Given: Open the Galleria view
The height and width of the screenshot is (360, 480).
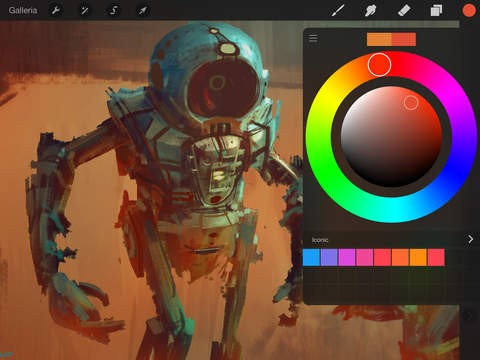Looking at the screenshot, I should point(23,10).
